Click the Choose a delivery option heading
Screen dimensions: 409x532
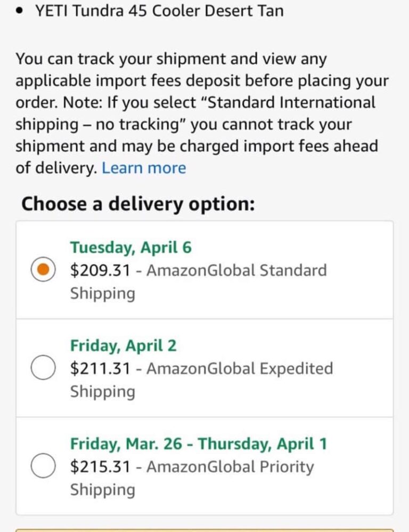coord(138,204)
